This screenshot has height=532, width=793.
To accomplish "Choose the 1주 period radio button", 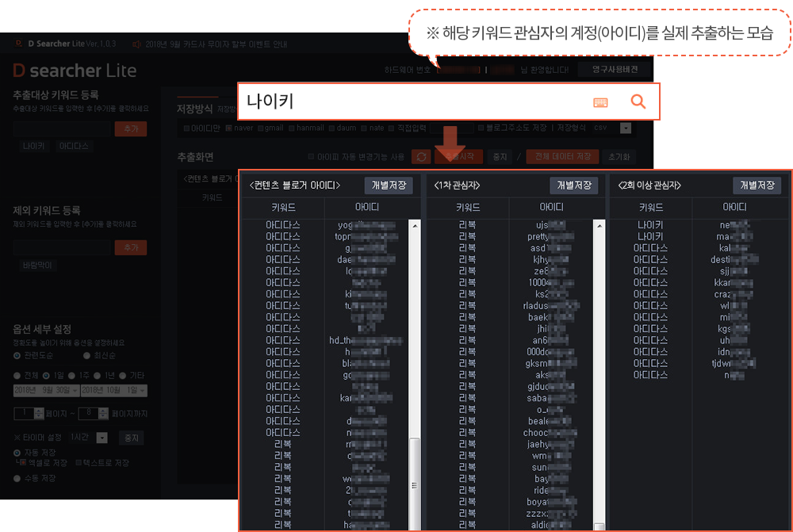I will [x=71, y=376].
